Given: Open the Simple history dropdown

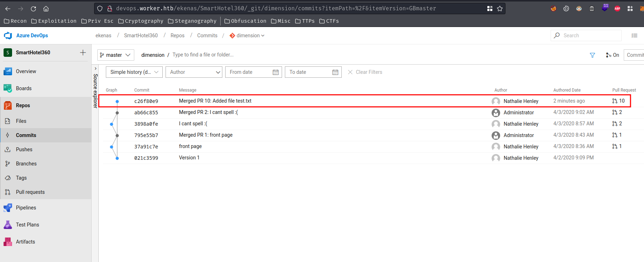Looking at the screenshot, I should pos(134,72).
